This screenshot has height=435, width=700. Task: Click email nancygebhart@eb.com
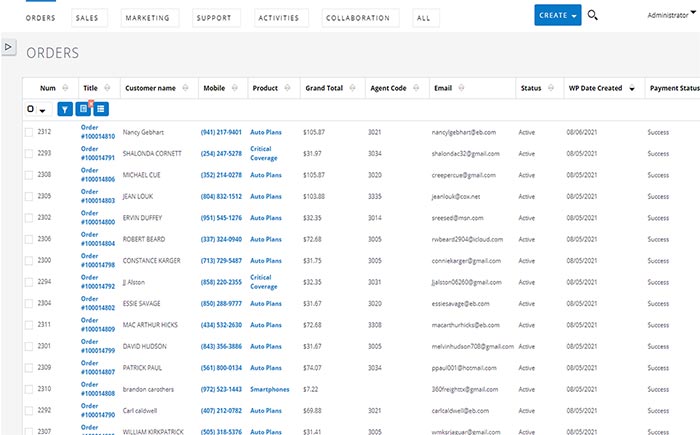(464, 132)
